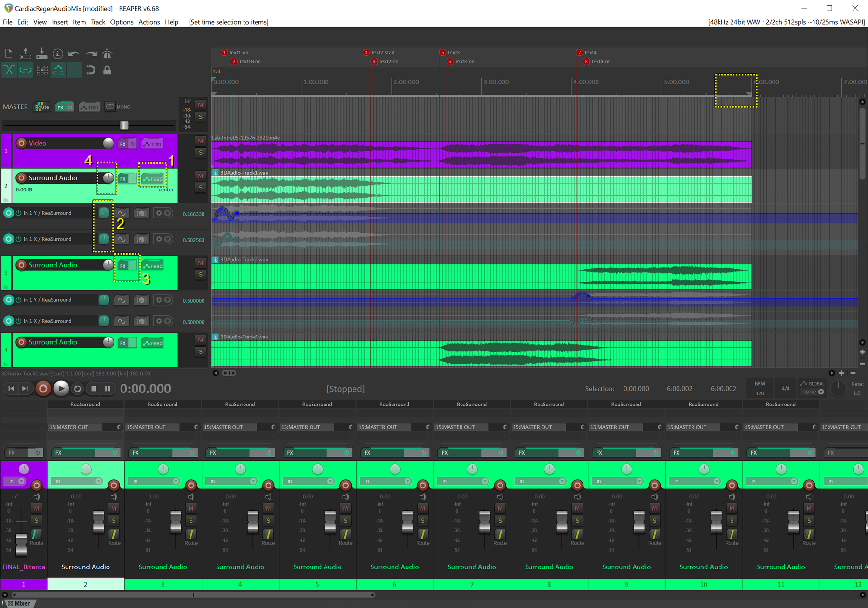The image size is (868, 608).
Task: Open the Actions menu
Action: pyautogui.click(x=149, y=22)
